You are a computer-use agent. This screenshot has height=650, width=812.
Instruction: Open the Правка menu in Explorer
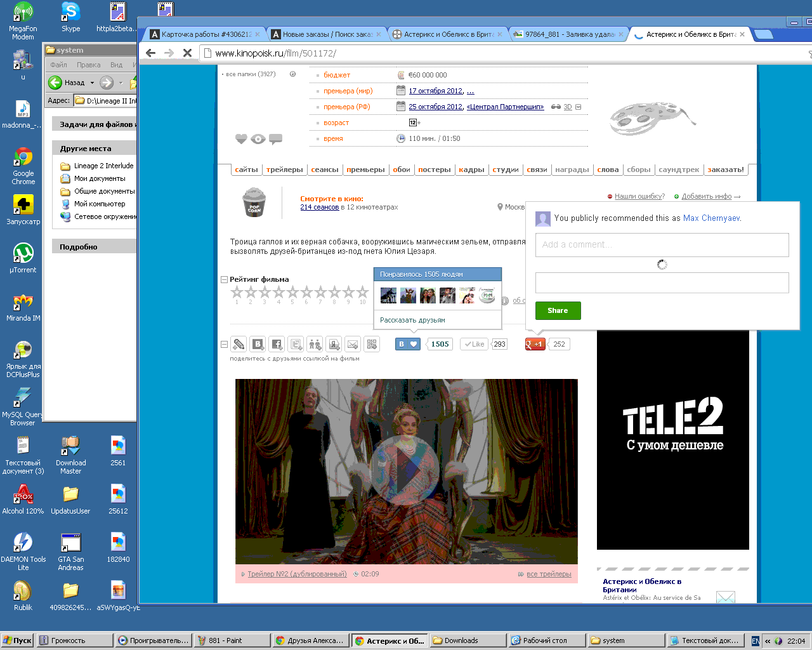89,65
